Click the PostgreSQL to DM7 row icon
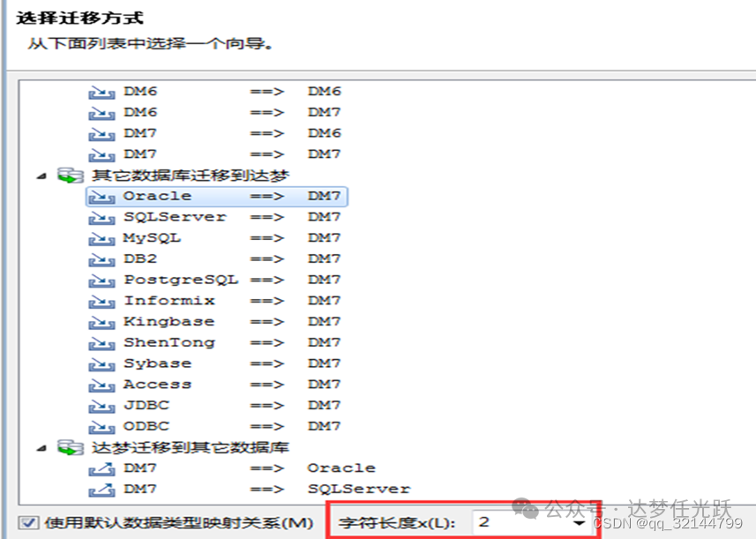Image resolution: width=756 pixels, height=539 pixels. click(x=101, y=281)
